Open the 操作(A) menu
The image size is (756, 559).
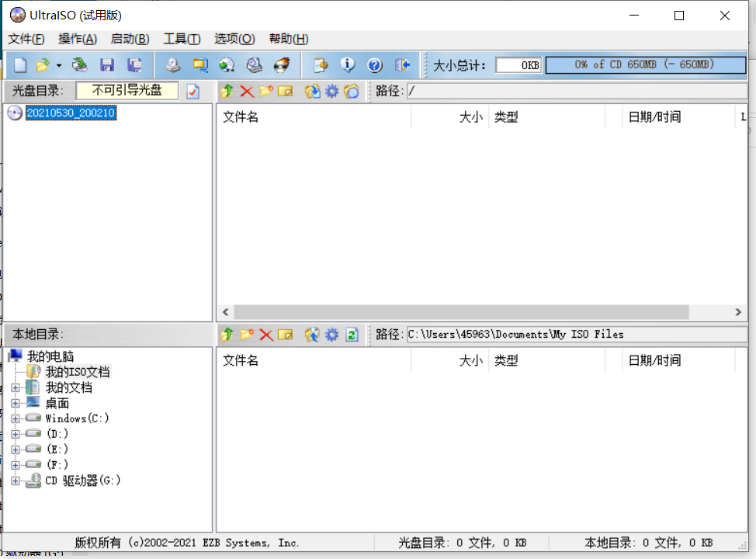click(78, 39)
